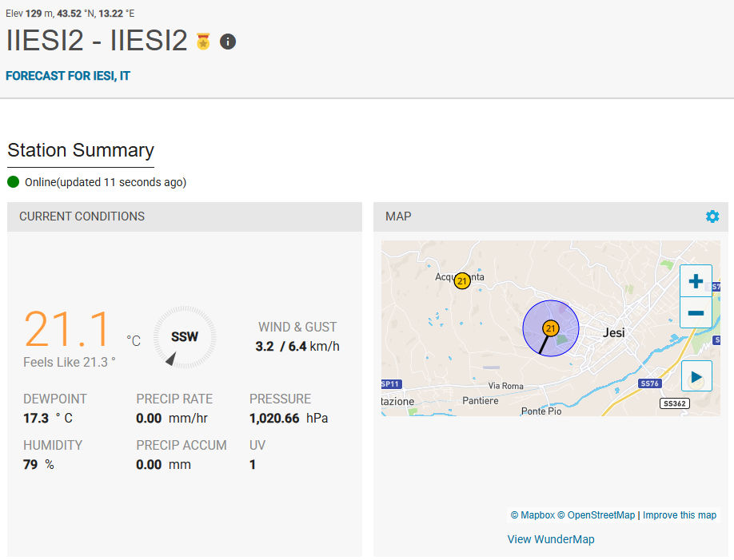The image size is (734, 560).
Task: Open the View WunderMap link
Action: click(551, 539)
